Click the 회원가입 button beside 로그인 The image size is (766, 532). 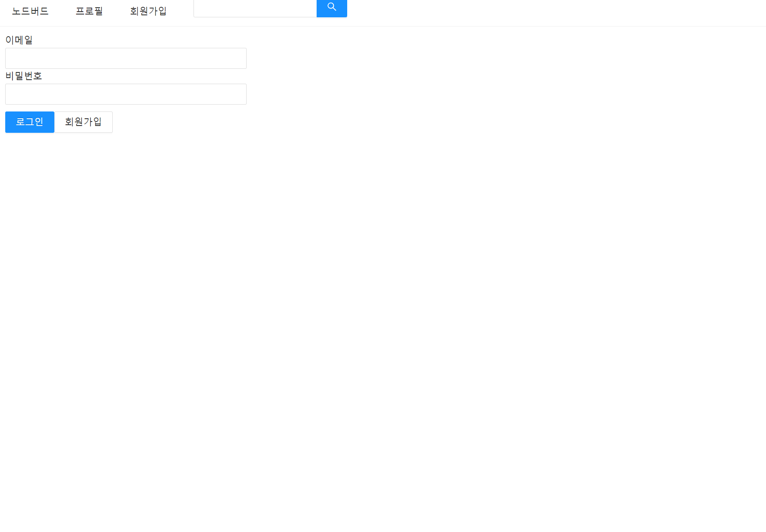(83, 122)
